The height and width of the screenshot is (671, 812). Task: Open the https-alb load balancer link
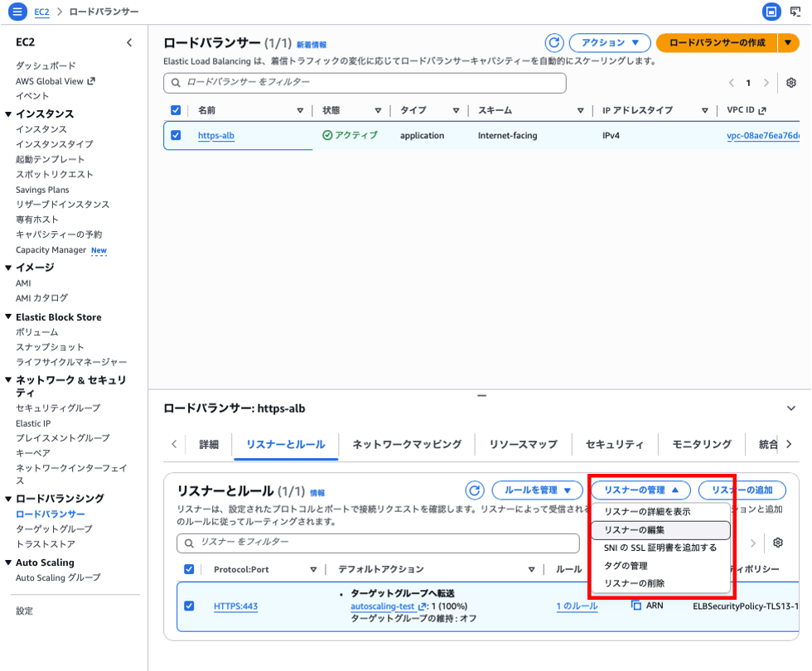point(216,136)
